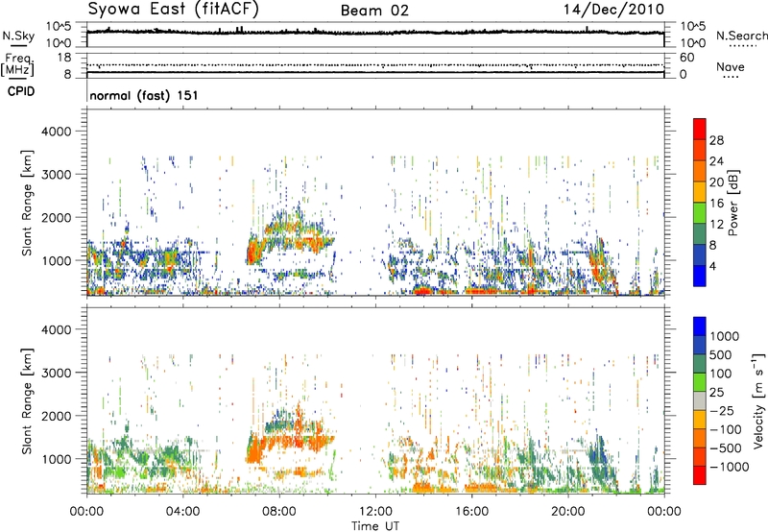This screenshot has height=532, width=768.
Task: Click the '-25' velocity colorbar label
Action: (722, 411)
